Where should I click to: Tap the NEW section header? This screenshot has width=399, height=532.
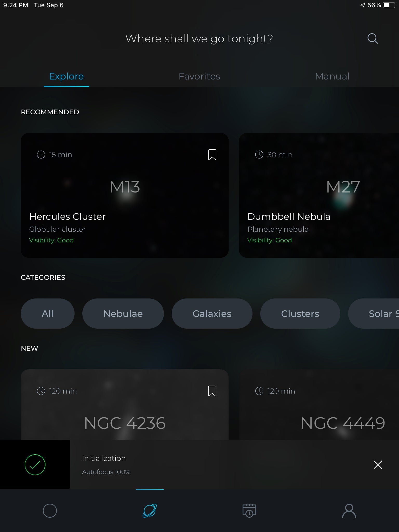click(x=29, y=348)
